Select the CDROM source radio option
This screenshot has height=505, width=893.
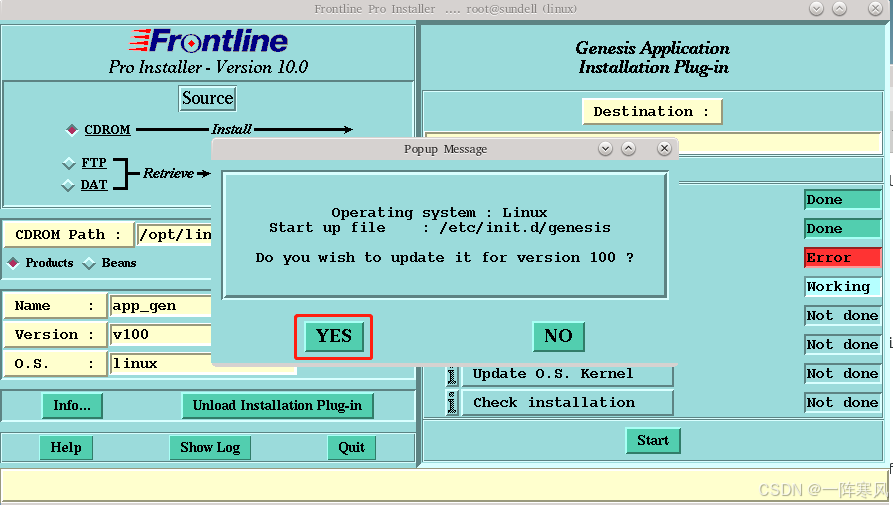pos(72,130)
